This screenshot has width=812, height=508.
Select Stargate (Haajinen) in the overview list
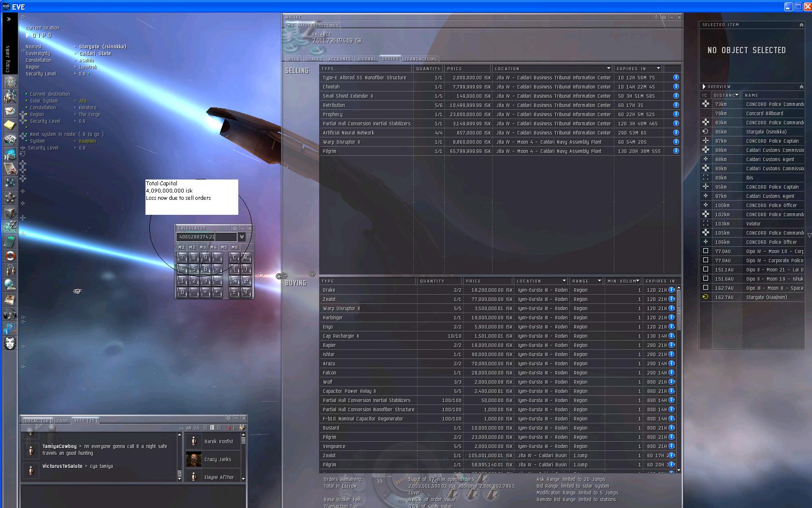766,297
